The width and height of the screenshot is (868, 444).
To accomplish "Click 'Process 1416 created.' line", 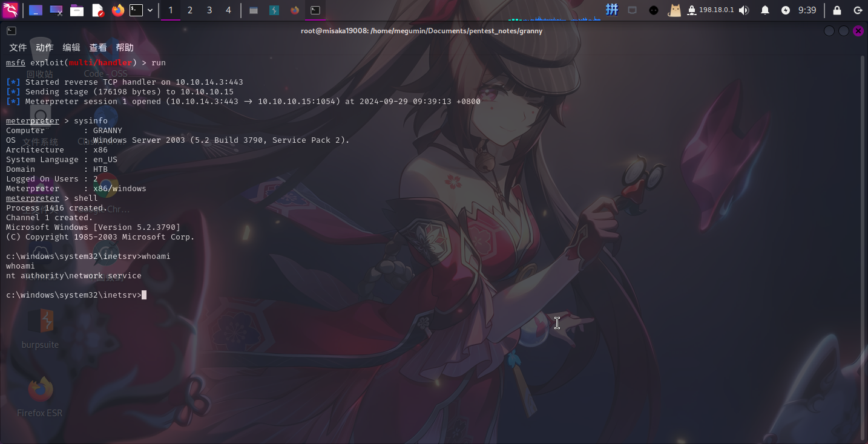I will (x=57, y=208).
